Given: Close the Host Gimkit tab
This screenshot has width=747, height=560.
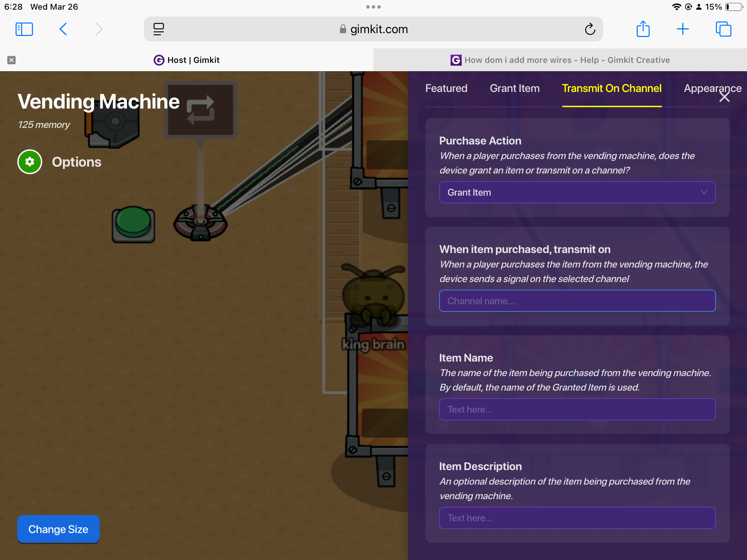Looking at the screenshot, I should (x=11, y=60).
